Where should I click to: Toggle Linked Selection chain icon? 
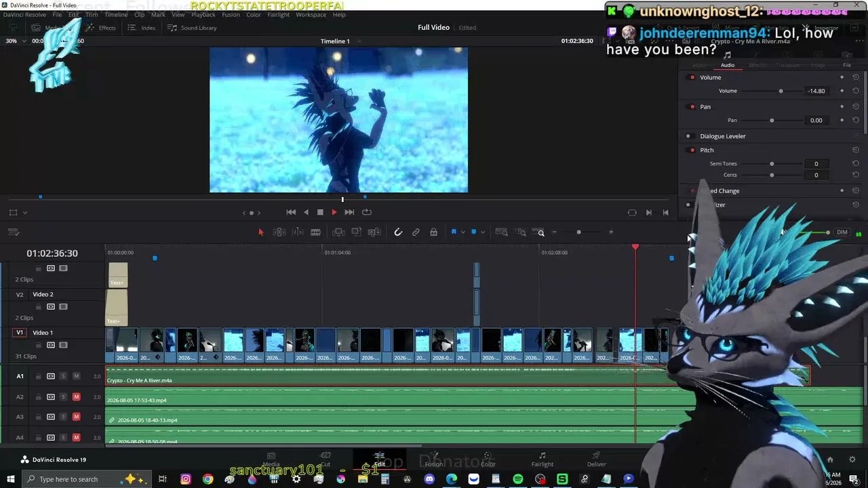(416, 232)
